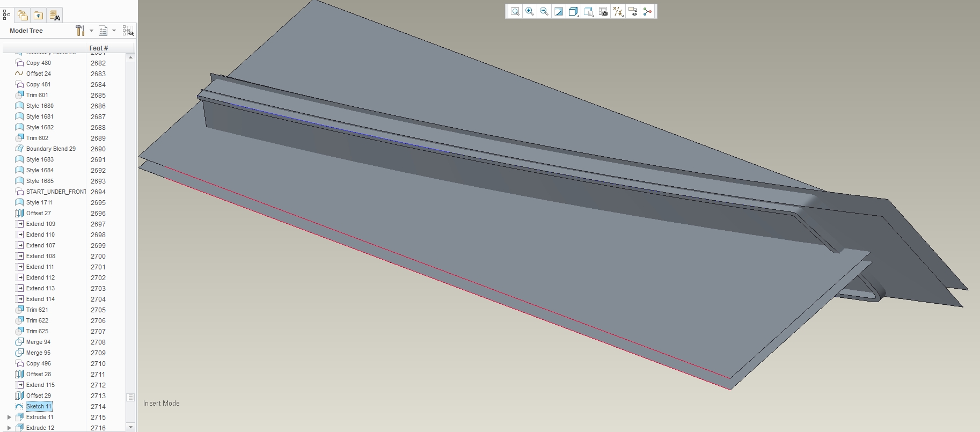Screen dimensions: 980x432
Task: Open the Saved Orientations list
Action: (588, 12)
